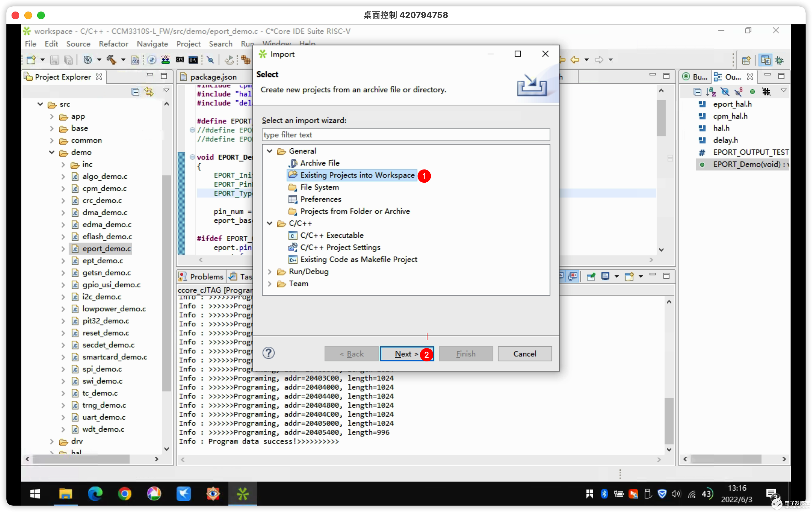This screenshot has width=812, height=512.
Task: Select the Outline view panel icon
Action: pos(720,77)
